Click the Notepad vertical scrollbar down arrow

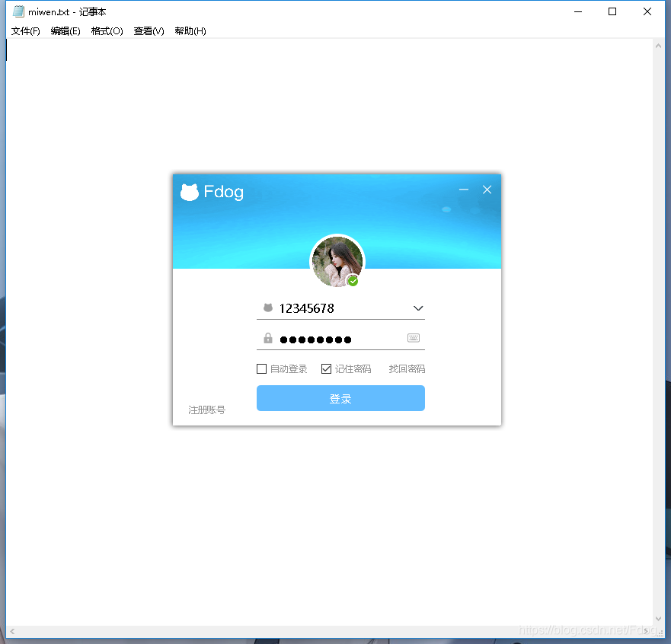658,619
